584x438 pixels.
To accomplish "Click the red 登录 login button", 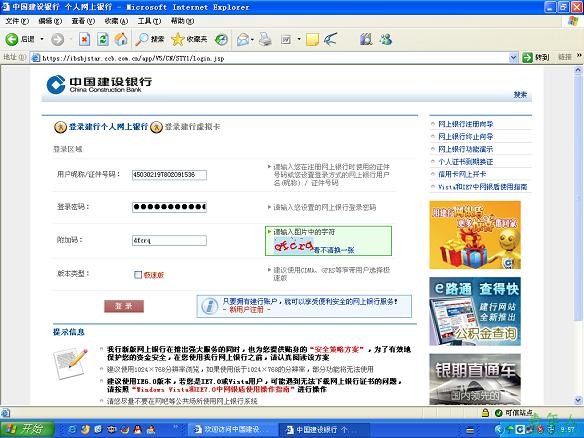I will [124, 306].
